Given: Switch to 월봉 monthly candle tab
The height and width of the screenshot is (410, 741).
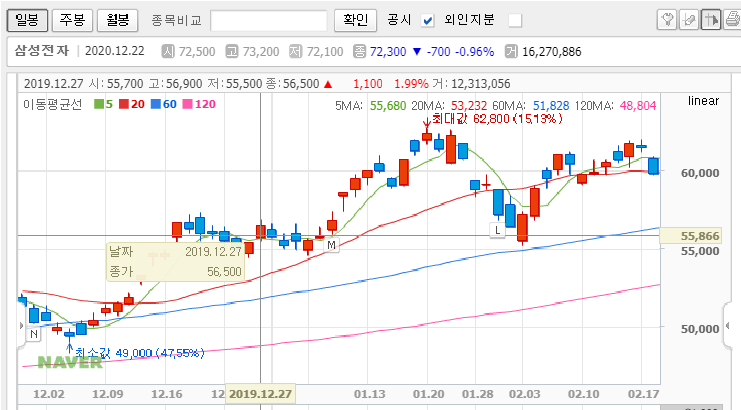Looking at the screenshot, I should (x=118, y=20).
